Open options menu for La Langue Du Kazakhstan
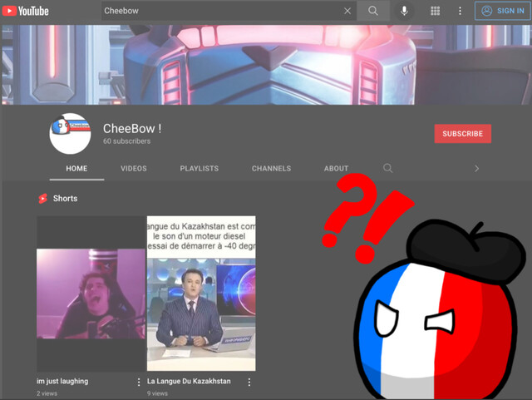Image resolution: width=532 pixels, height=400 pixels. pos(249,383)
